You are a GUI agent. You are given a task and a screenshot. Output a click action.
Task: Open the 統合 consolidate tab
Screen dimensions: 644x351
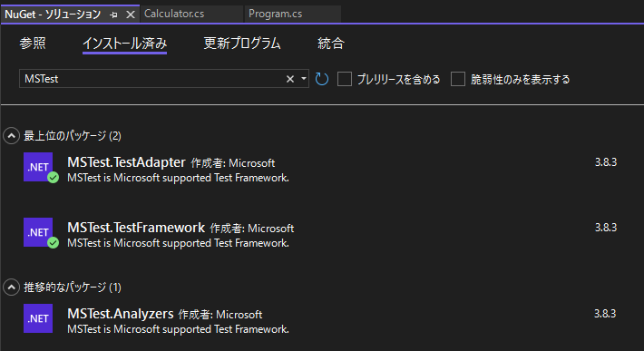coord(331,44)
